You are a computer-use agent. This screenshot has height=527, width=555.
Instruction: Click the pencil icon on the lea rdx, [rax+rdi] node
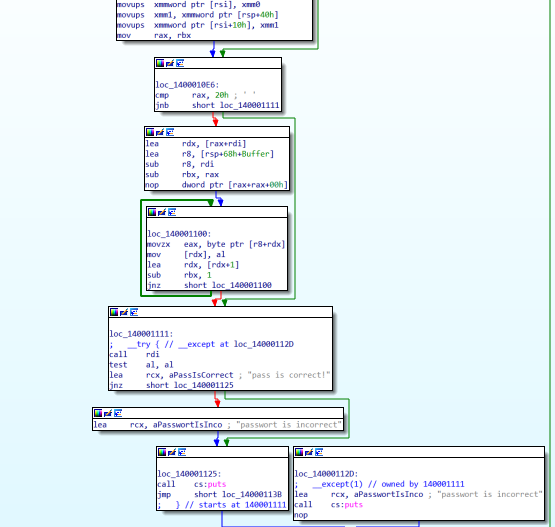click(160, 132)
